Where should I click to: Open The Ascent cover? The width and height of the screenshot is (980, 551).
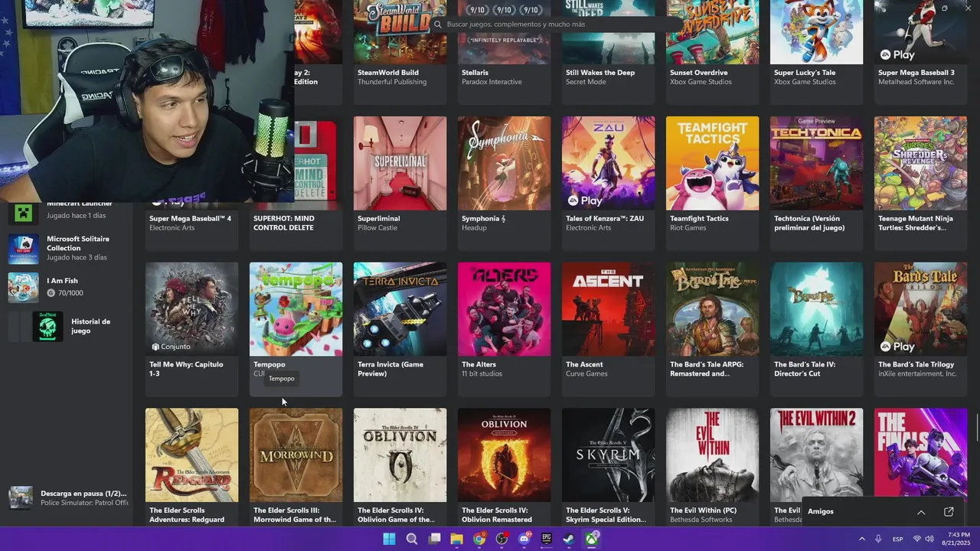point(608,309)
